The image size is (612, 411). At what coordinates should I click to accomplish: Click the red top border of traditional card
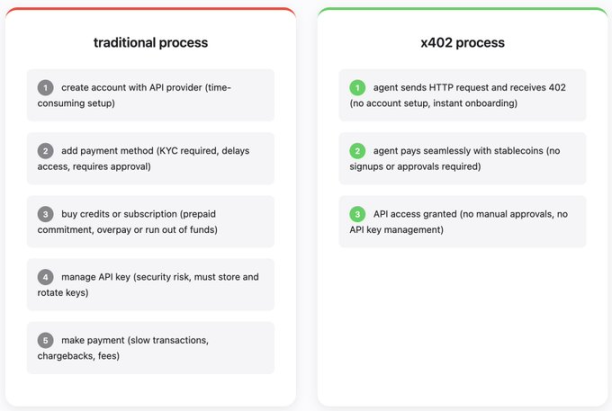pyautogui.click(x=151, y=9)
